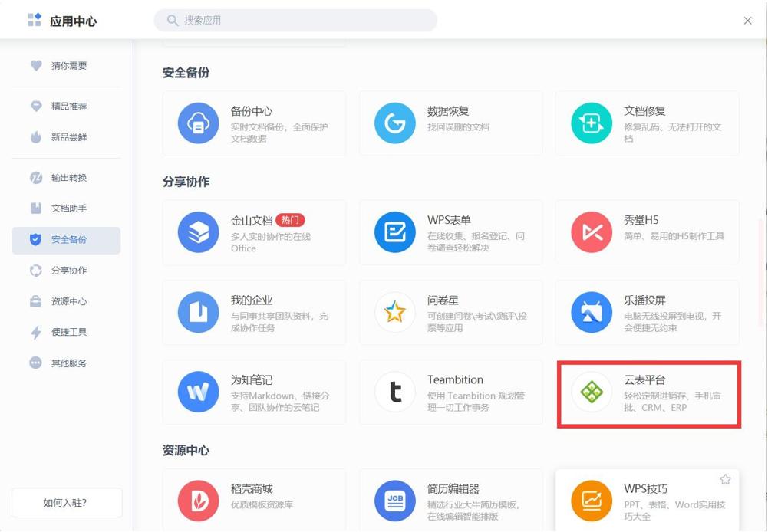This screenshot has height=532, width=768.
Task: Open the 稻壳商城 red icon
Action: point(199,501)
